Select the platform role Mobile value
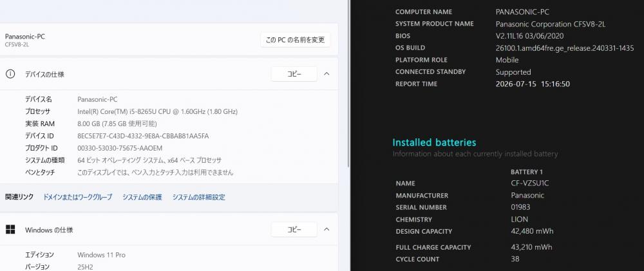 tap(507, 60)
